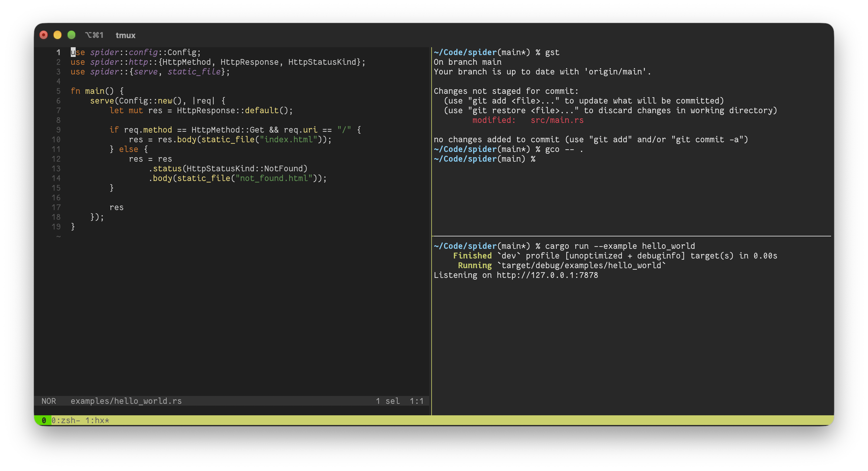Click line number 1 in the gutter
This screenshot has height=471, width=868.
tap(58, 52)
